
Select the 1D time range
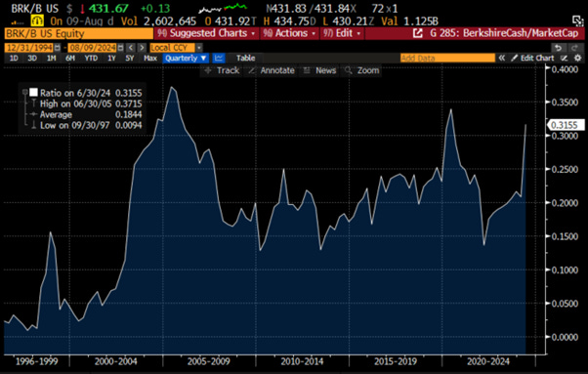click(14, 58)
